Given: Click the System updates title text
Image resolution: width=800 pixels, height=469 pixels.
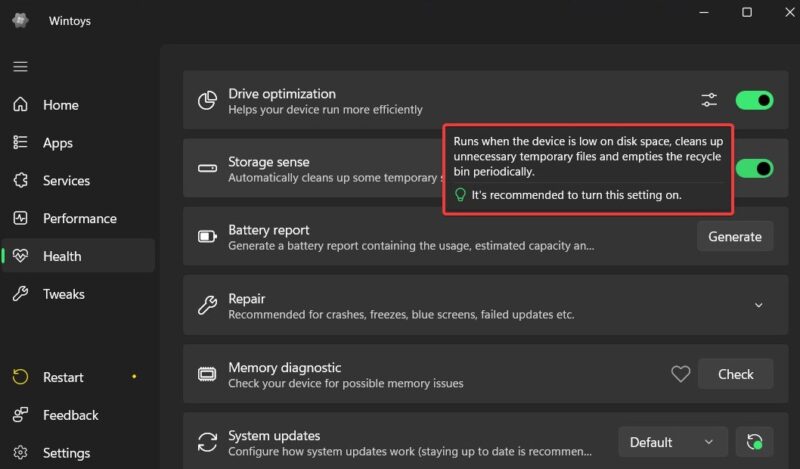Looking at the screenshot, I should point(274,436).
